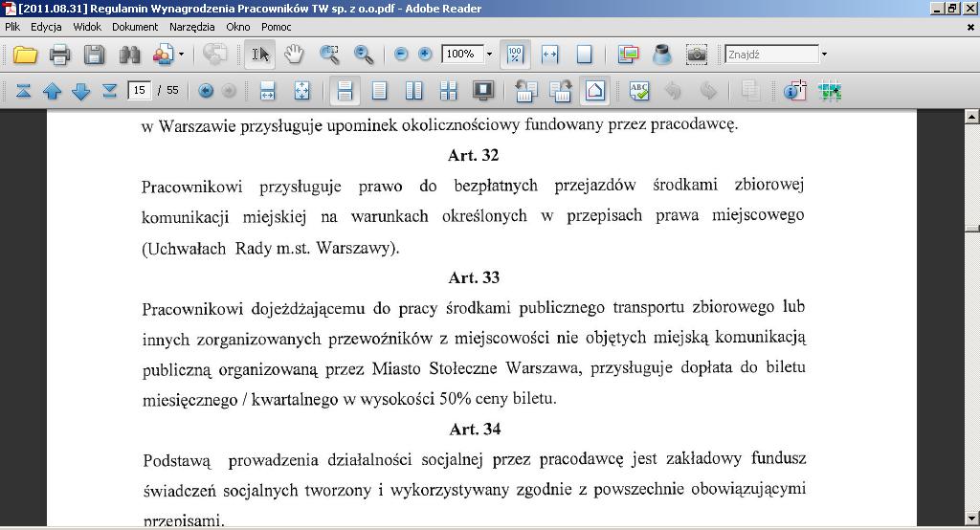980x530 pixels.
Task: Expand the Znajdź find options arrow
Action: tap(824, 55)
